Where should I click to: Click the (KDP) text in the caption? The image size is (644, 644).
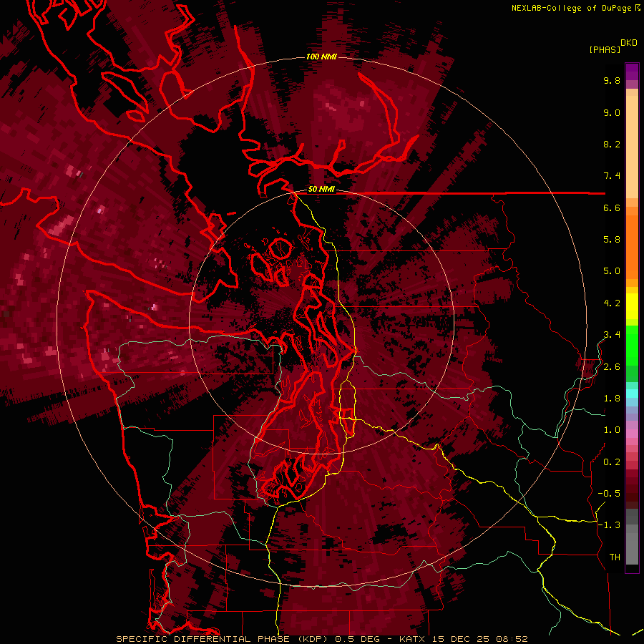313,639
